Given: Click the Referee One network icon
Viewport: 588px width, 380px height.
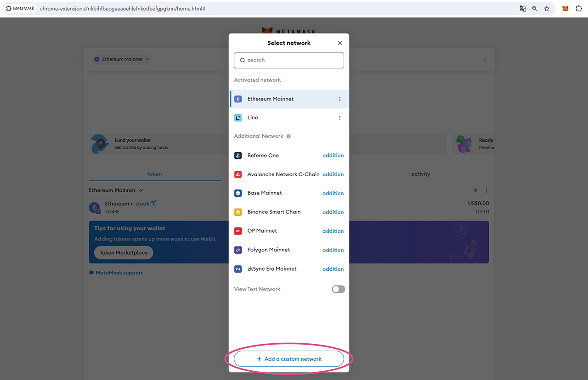Looking at the screenshot, I should pos(238,156).
